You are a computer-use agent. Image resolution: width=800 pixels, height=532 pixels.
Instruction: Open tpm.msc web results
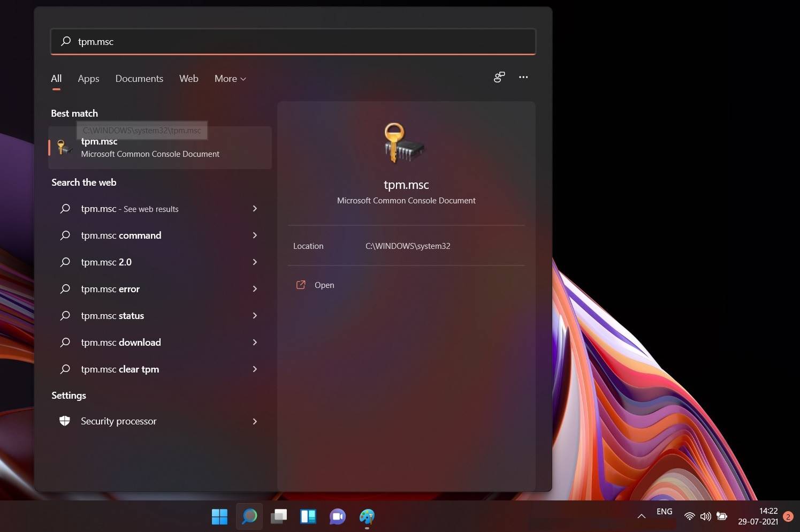point(129,209)
